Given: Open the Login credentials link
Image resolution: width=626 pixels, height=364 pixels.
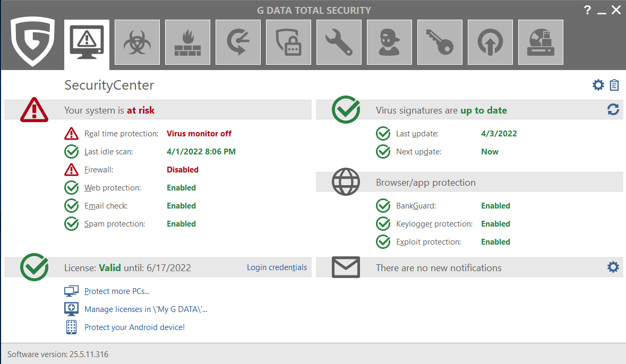Looking at the screenshot, I should click(277, 267).
